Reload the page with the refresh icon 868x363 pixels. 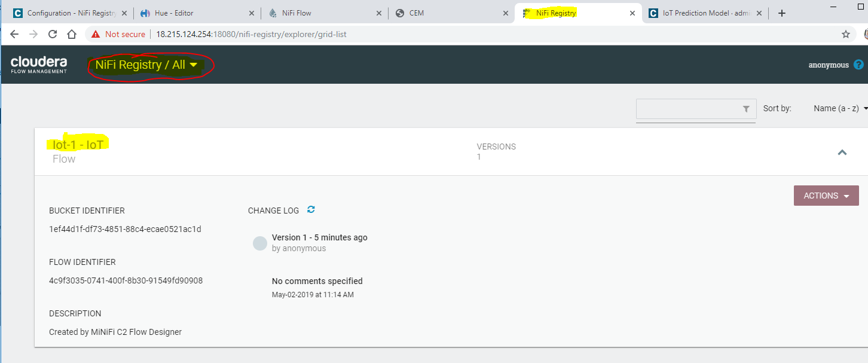click(x=53, y=34)
